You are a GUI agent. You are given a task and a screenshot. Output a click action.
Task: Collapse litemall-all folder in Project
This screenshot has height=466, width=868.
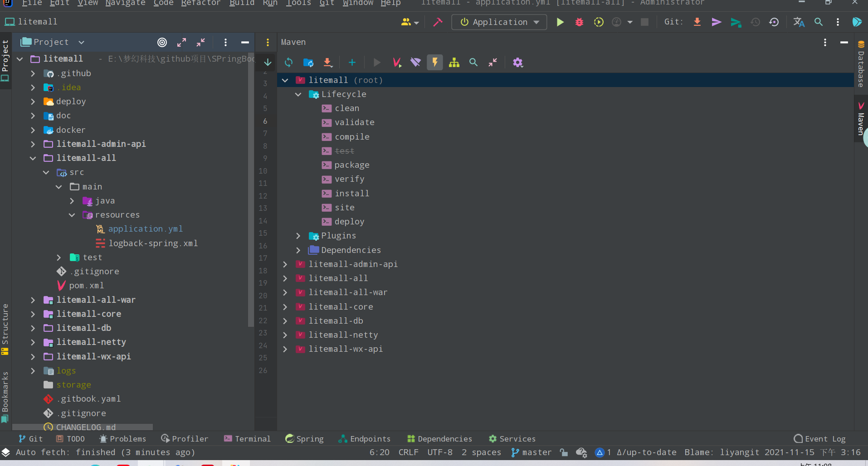33,158
